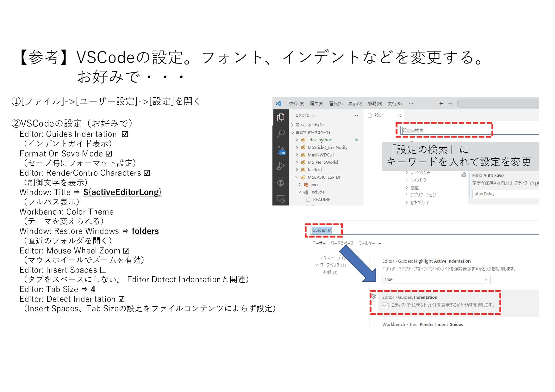Viewport: 555px width, 392px height.
Task: Open the Explorer view in activity bar
Action: point(280,117)
